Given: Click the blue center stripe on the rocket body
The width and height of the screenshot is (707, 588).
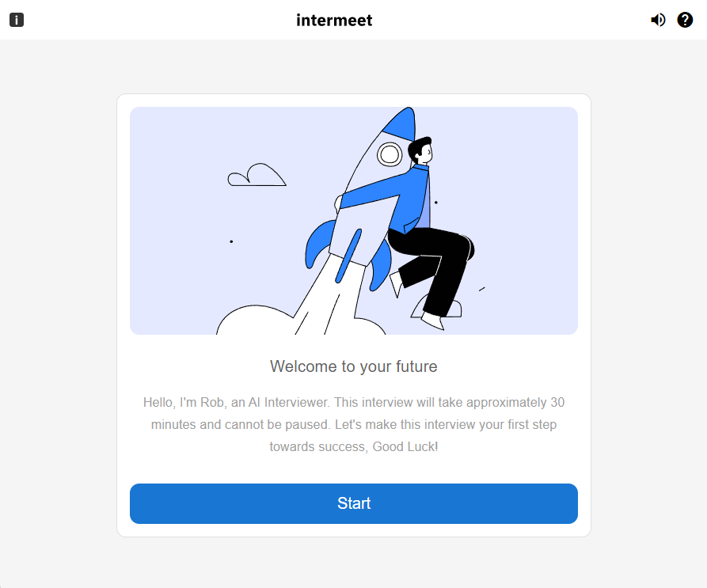Looking at the screenshot, I should coord(348,256).
